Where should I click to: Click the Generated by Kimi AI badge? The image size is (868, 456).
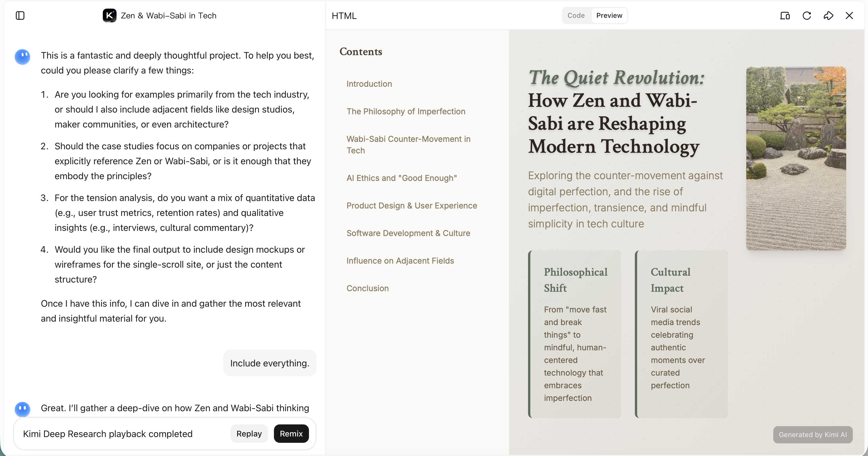(813, 435)
